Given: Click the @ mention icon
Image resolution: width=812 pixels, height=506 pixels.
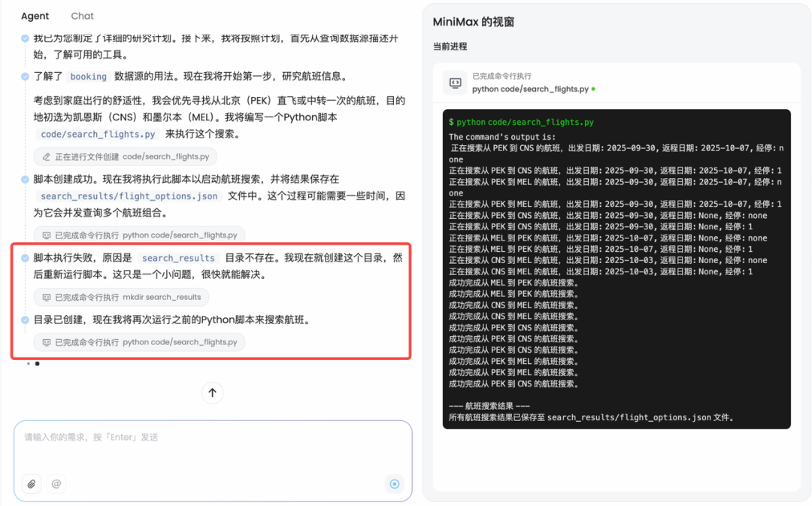Looking at the screenshot, I should [56, 483].
